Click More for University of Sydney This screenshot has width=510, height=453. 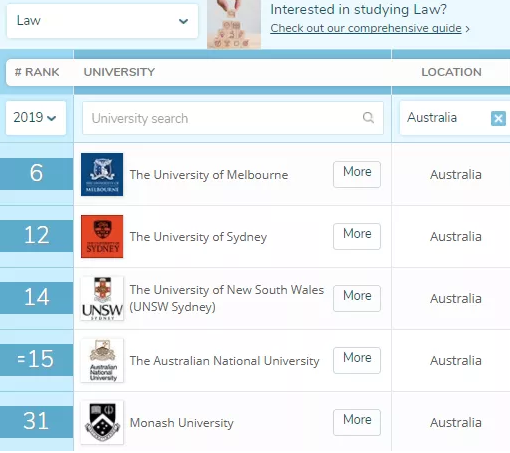point(357,236)
